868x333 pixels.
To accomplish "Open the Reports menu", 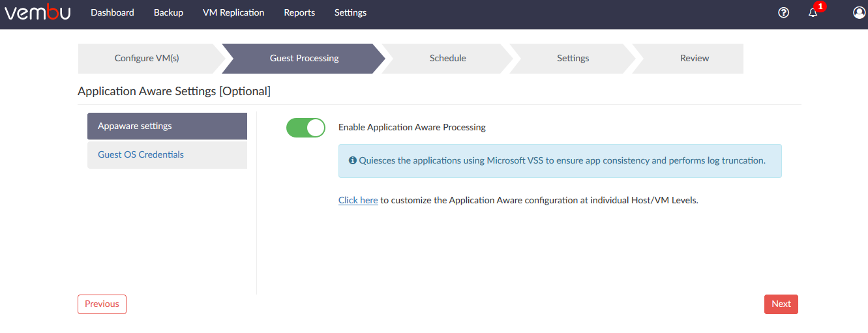I will pyautogui.click(x=299, y=12).
